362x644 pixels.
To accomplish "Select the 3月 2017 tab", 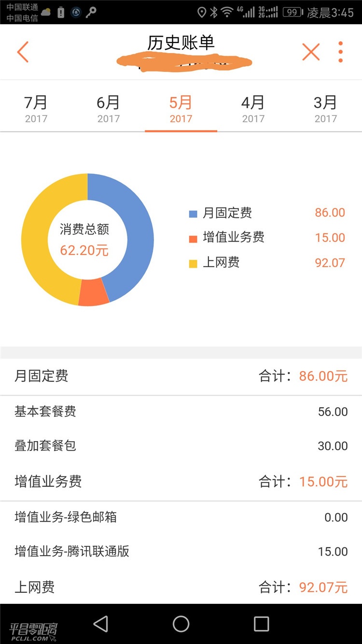I will tap(326, 109).
